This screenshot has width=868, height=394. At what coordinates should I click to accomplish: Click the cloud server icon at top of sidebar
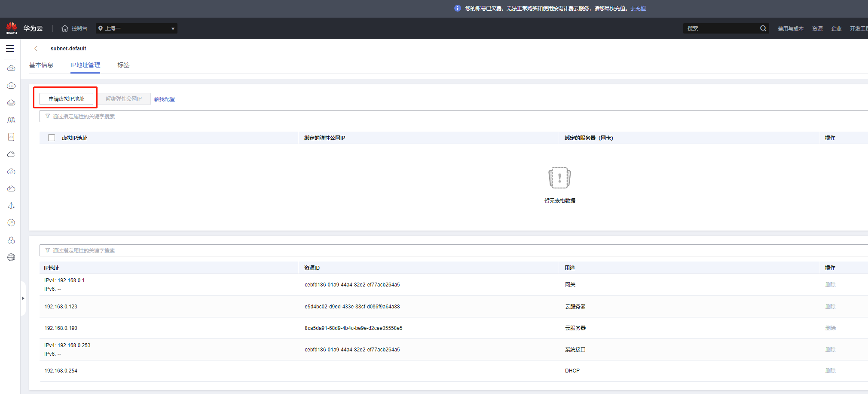pos(11,68)
